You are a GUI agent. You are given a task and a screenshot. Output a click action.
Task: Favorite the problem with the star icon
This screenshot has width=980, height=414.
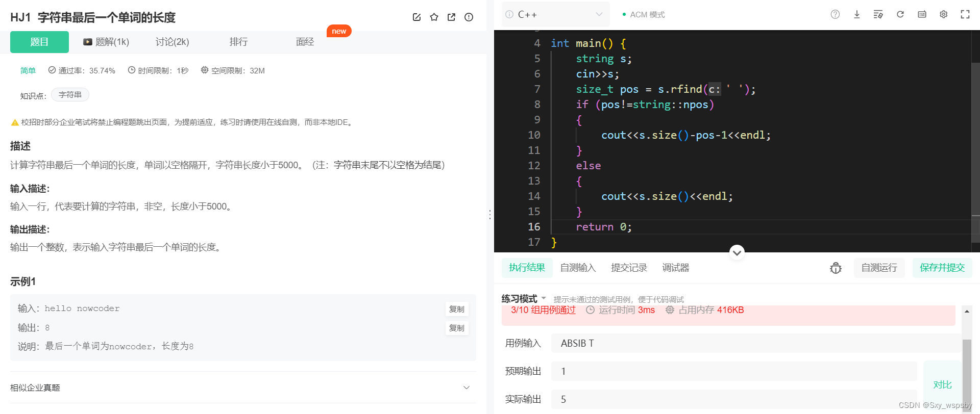point(434,17)
